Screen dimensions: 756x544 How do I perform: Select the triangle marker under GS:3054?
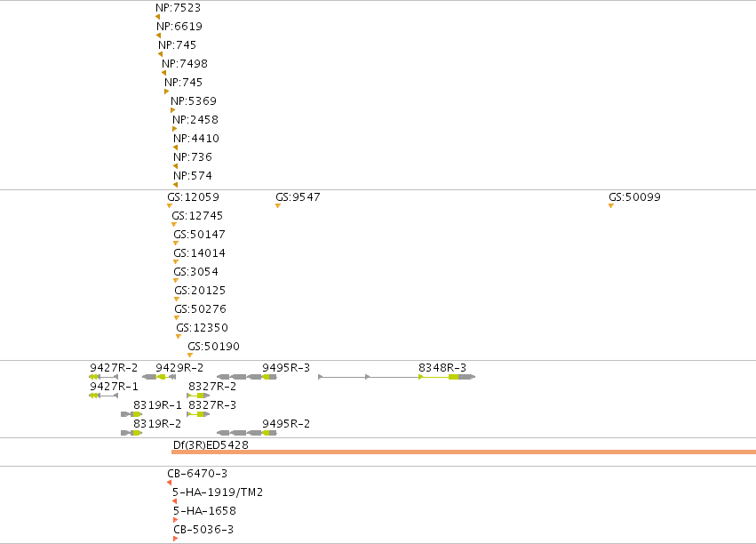(x=176, y=280)
